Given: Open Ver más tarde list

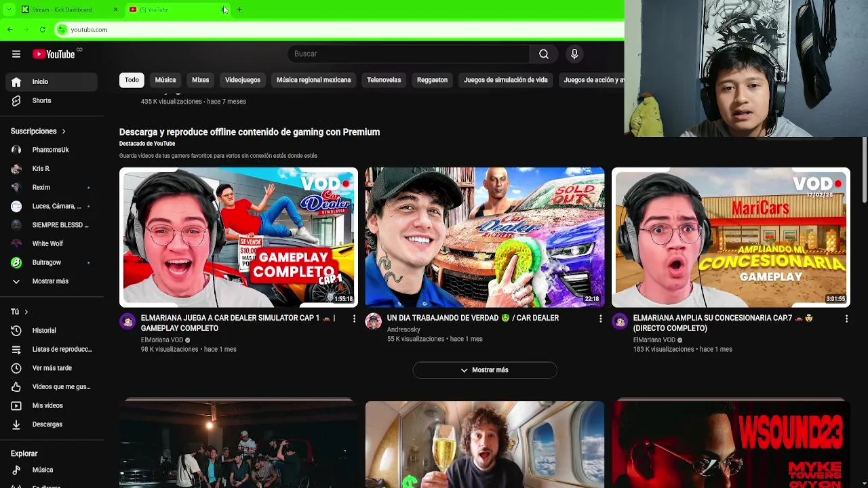Looking at the screenshot, I should [52, 368].
